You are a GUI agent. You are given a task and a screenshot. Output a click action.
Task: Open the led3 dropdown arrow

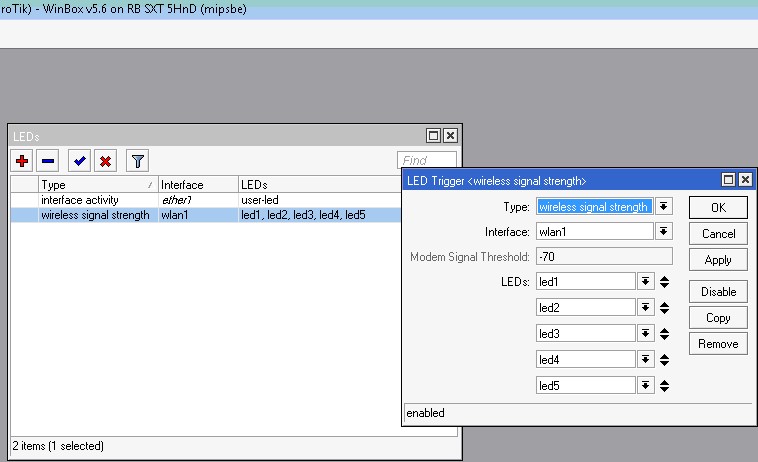point(645,333)
